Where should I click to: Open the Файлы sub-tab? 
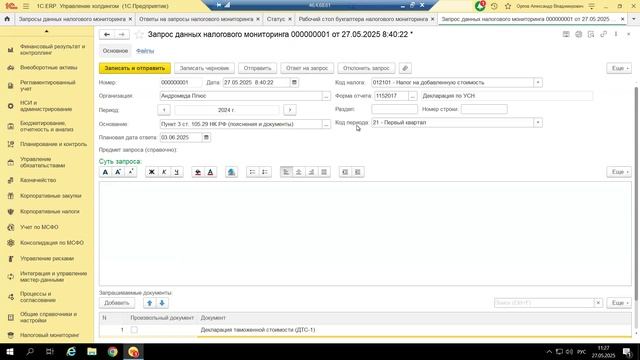pyautogui.click(x=145, y=51)
